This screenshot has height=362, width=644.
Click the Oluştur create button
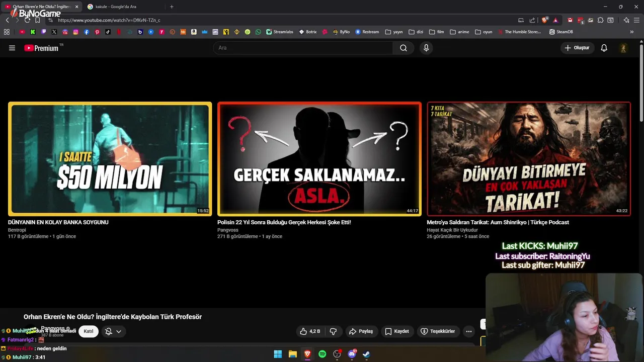coord(577,48)
